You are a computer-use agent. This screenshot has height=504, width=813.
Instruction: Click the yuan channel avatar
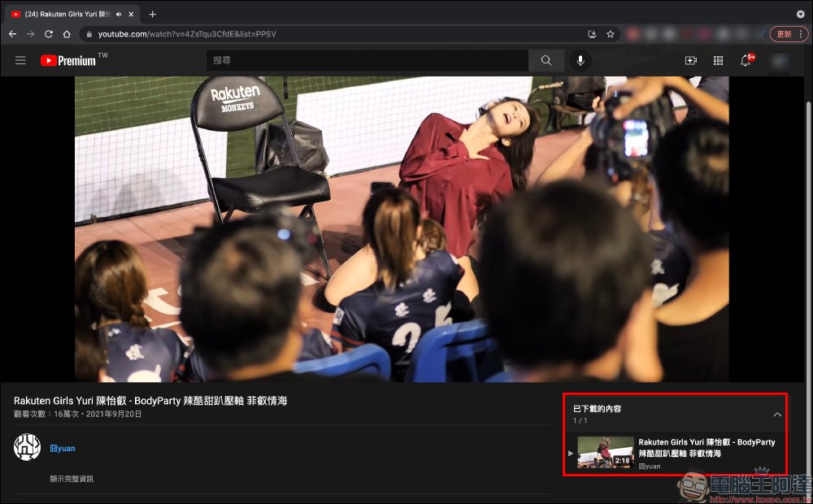click(27, 447)
